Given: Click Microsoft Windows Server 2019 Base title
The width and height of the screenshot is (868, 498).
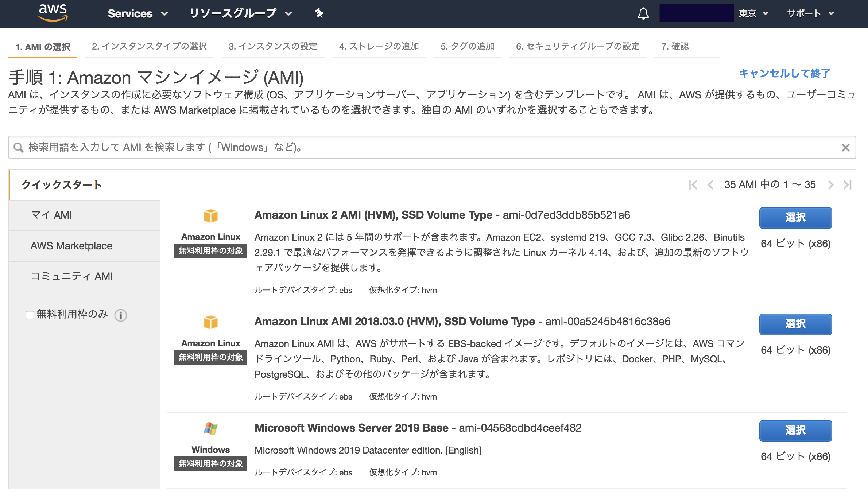Looking at the screenshot, I should 352,428.
